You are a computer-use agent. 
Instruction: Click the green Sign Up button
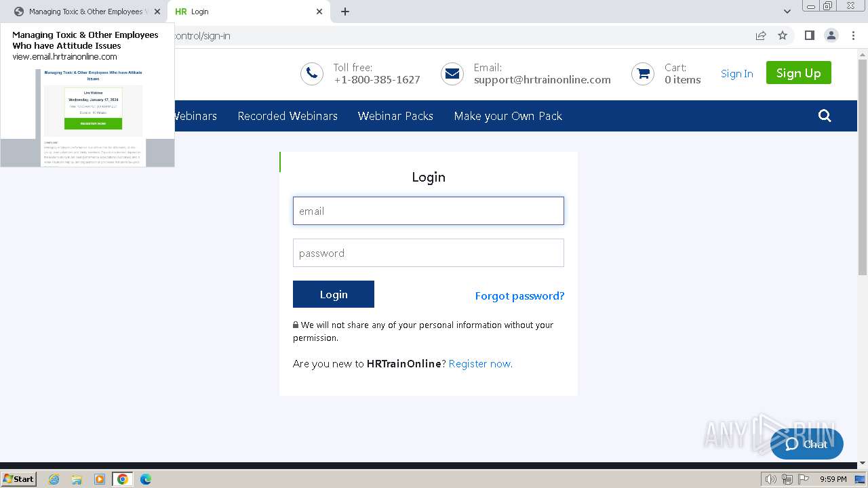point(799,73)
